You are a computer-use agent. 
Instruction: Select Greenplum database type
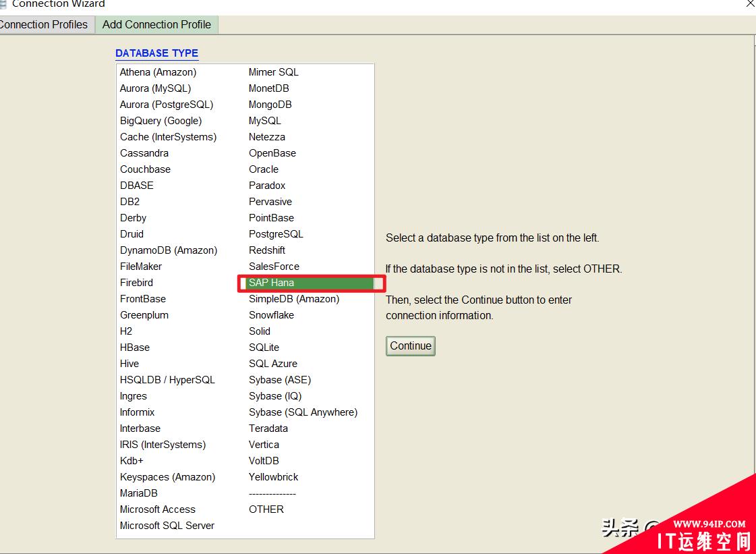click(x=144, y=315)
